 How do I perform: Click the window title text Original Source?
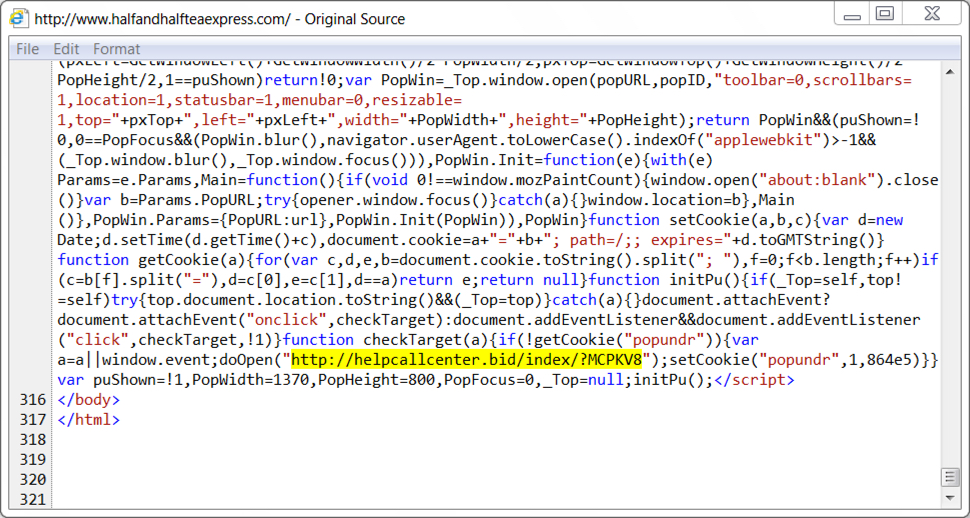tap(354, 19)
